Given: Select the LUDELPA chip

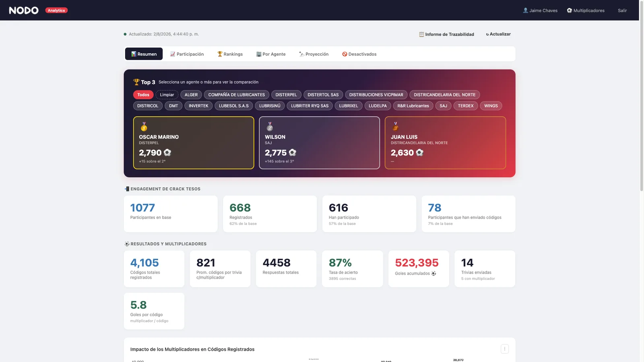Looking at the screenshot, I should [x=378, y=106].
